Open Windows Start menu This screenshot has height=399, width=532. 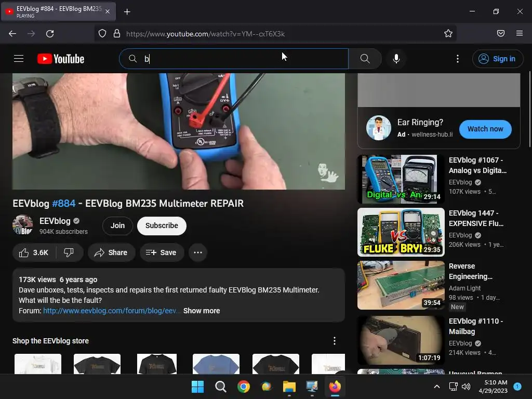click(197, 387)
